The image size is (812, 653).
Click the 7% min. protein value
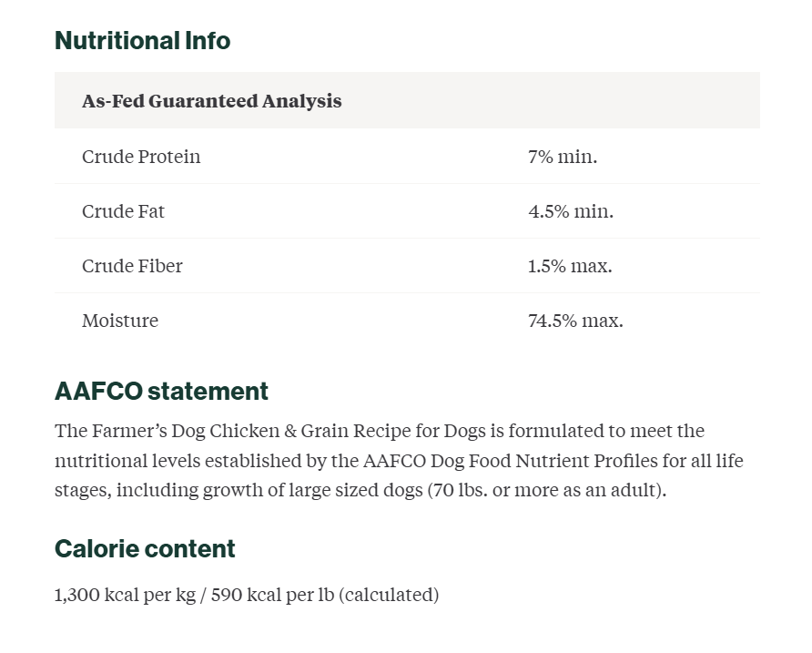[563, 157]
